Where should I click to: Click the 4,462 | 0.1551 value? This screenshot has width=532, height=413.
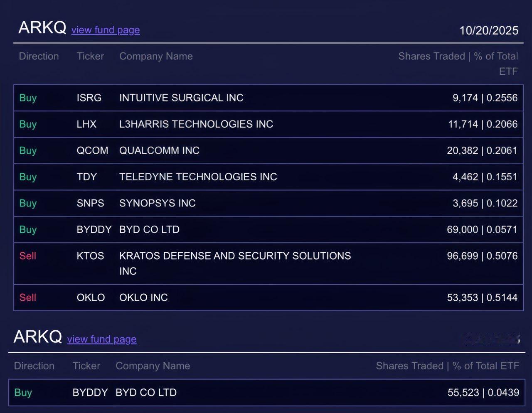[x=485, y=177]
